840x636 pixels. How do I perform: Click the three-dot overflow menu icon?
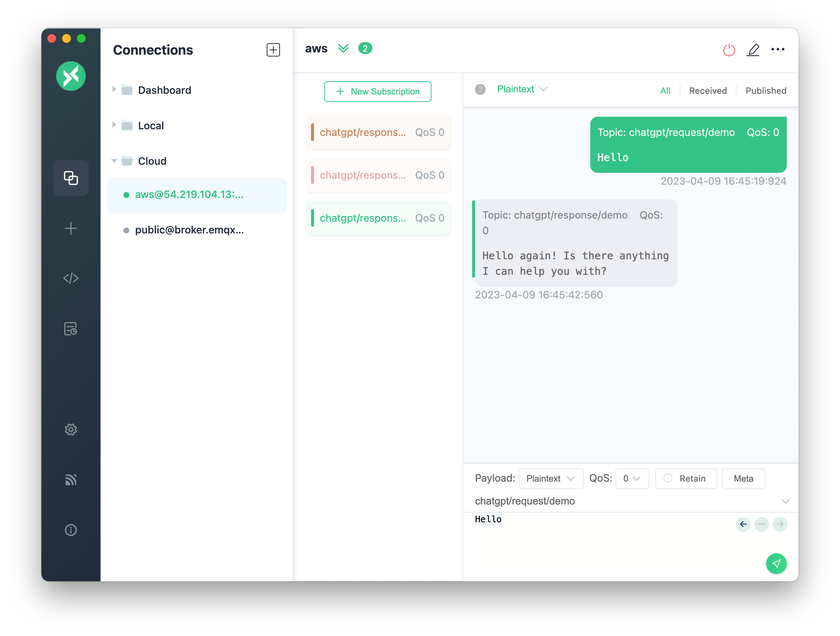point(777,49)
